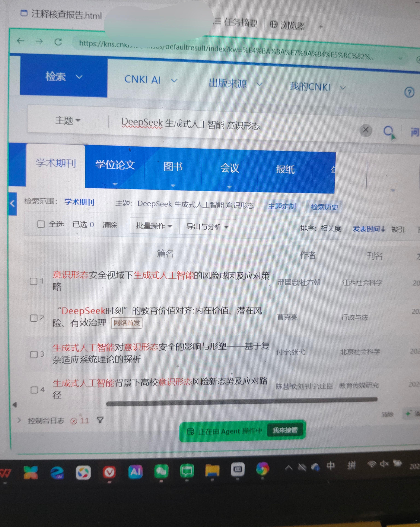The image size is (420, 527).
Task: Switch to the 报纸 tab
Action: click(x=285, y=169)
